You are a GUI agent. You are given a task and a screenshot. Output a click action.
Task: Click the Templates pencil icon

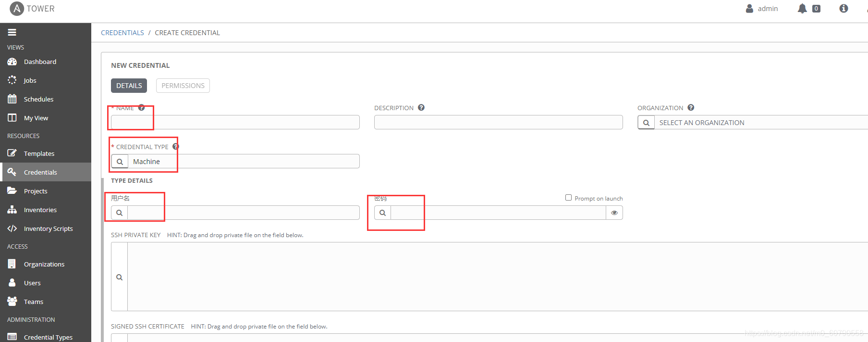[x=12, y=153]
